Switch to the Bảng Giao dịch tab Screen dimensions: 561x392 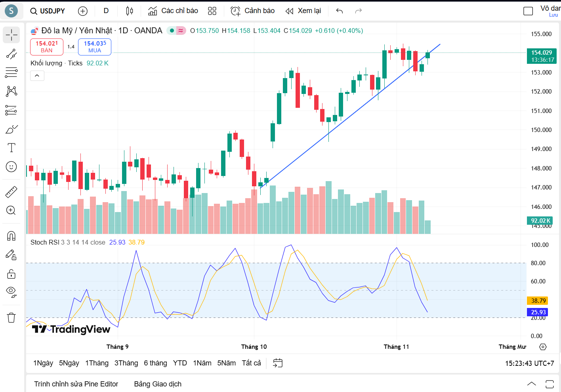(157, 384)
